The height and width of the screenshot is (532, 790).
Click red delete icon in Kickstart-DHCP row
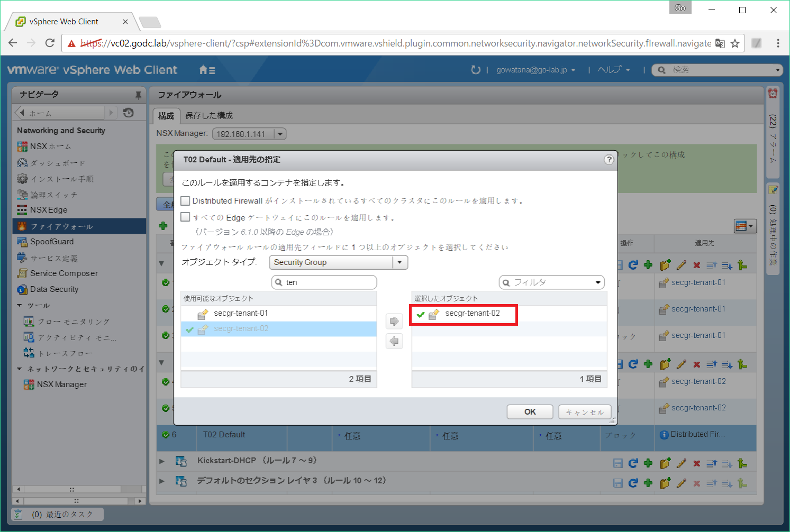(697, 463)
